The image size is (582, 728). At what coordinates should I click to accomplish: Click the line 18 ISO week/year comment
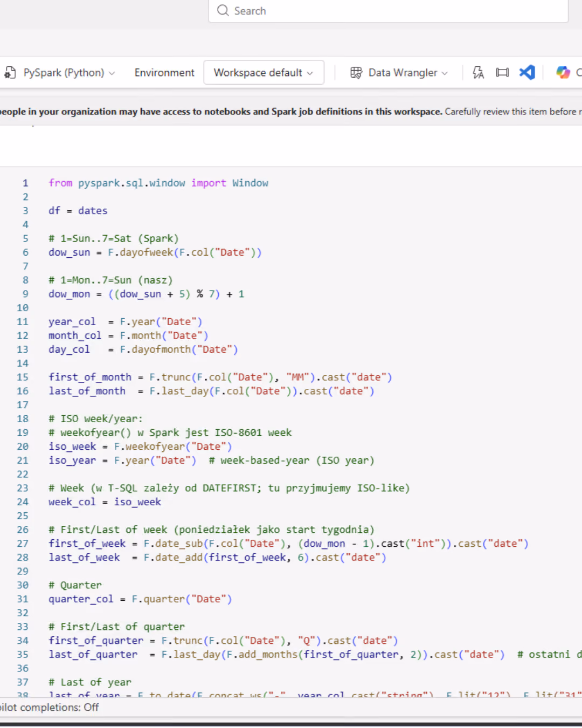pos(95,418)
